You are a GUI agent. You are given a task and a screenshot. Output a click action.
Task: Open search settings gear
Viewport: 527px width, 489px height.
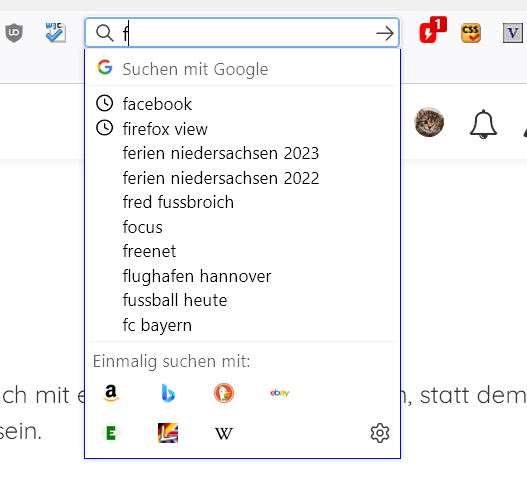click(380, 433)
